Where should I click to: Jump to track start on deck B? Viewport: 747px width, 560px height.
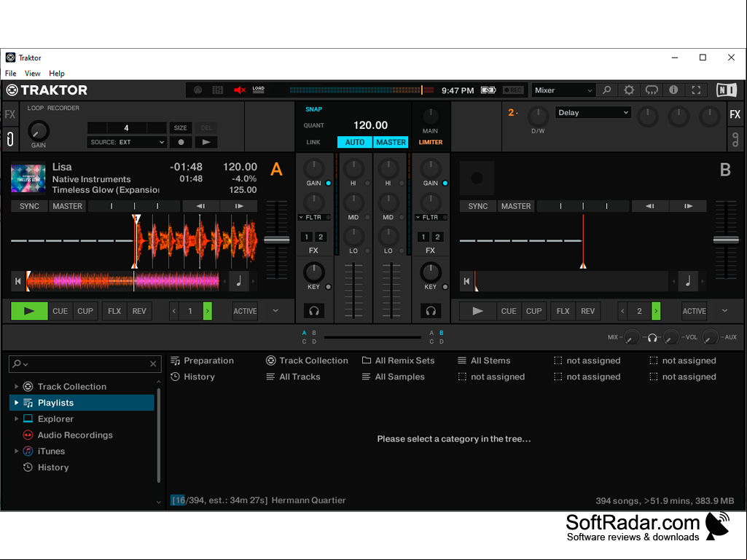(466, 281)
